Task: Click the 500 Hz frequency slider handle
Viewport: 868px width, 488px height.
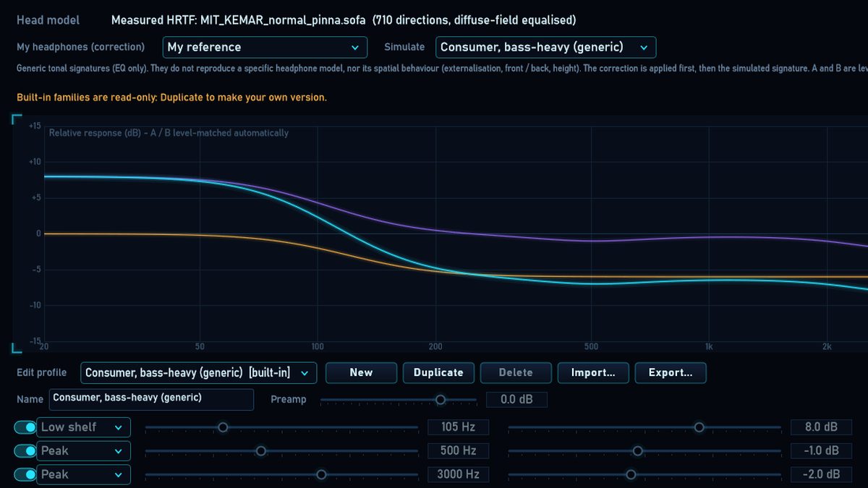Action: point(261,451)
